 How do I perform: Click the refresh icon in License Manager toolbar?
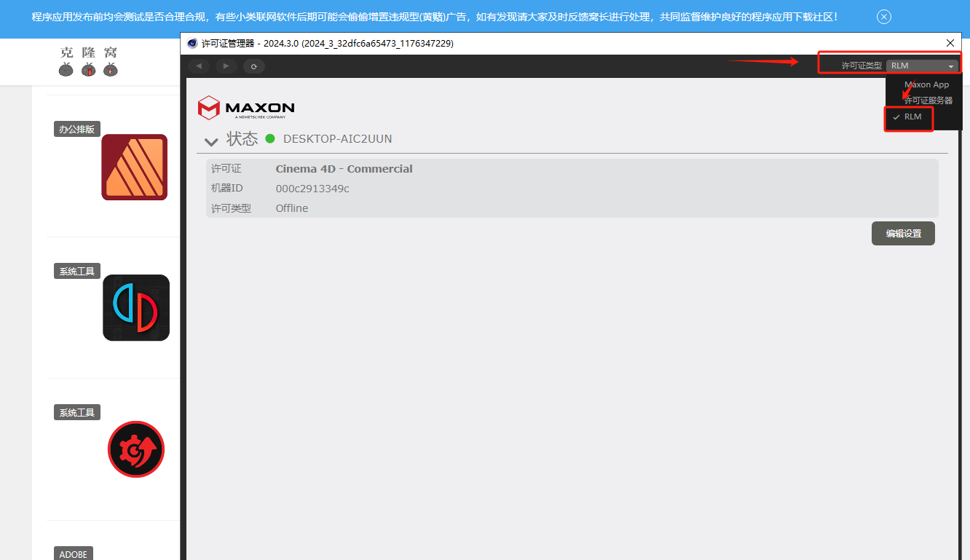click(254, 66)
